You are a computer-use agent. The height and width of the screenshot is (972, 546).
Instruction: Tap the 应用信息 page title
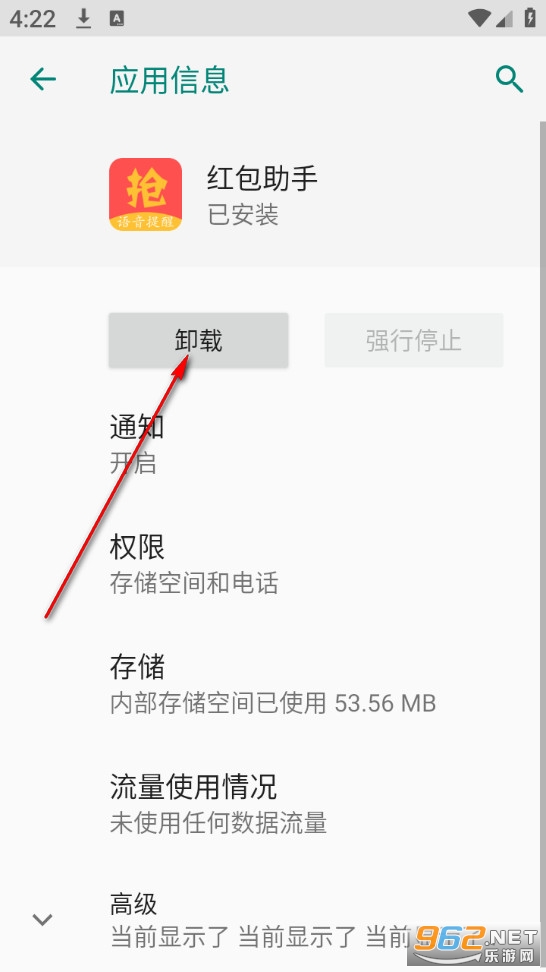pos(169,80)
